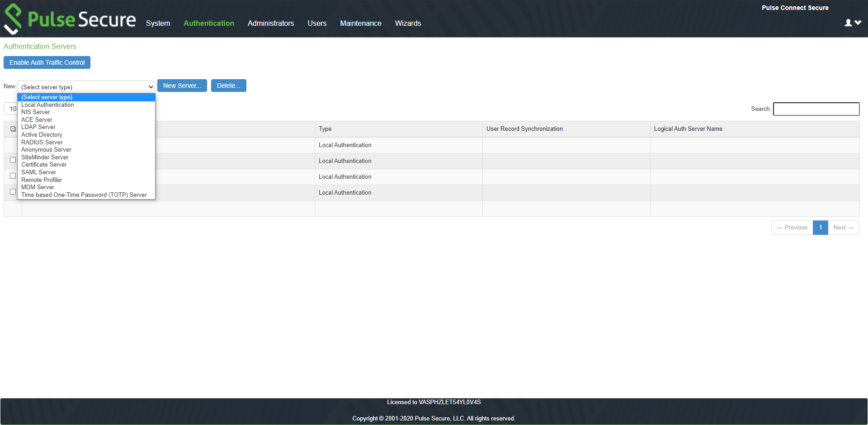Screen dimensions: 868x425
Task: Choose Active Directory option
Action: point(86,135)
